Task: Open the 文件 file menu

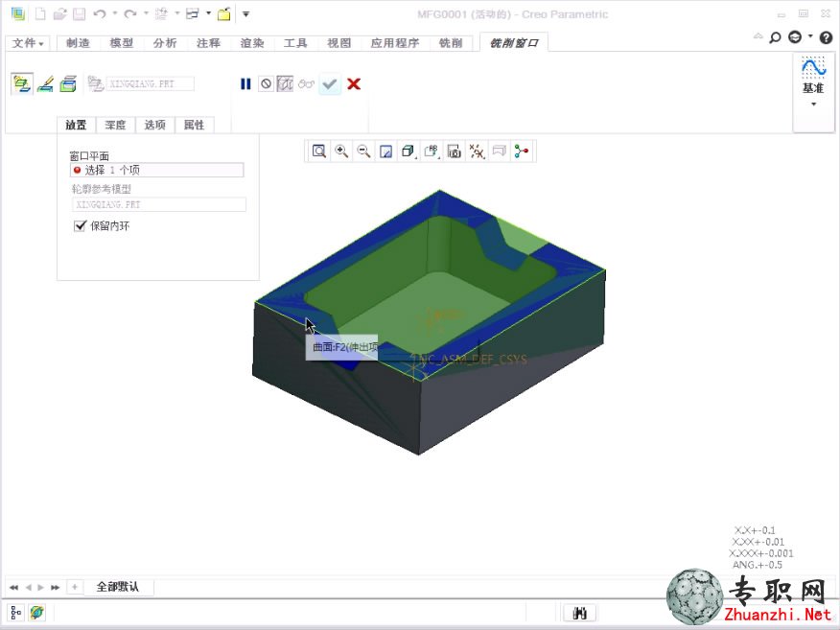Action: click(28, 43)
